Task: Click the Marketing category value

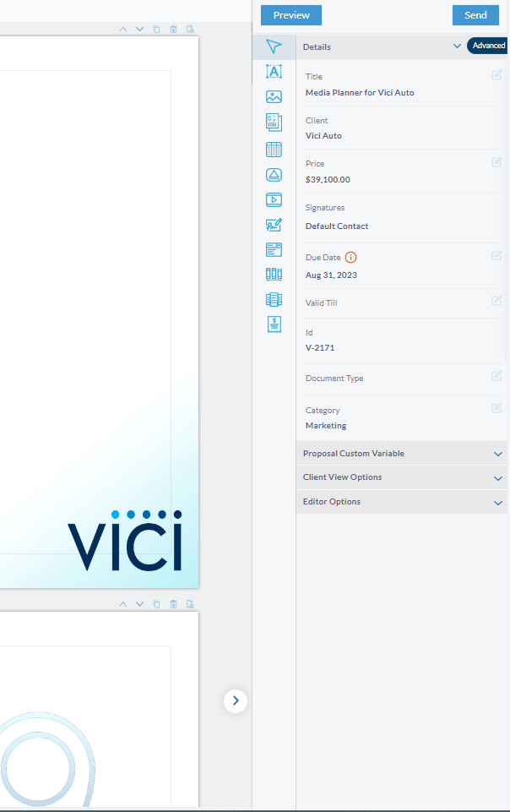Action: click(326, 426)
